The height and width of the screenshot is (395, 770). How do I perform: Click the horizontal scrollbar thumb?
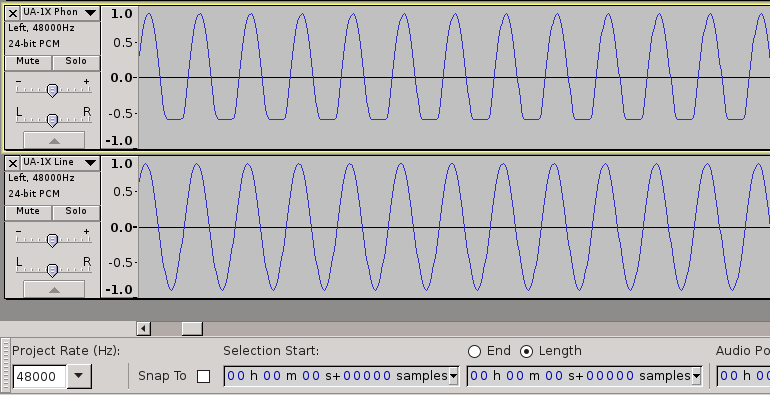(x=192, y=328)
